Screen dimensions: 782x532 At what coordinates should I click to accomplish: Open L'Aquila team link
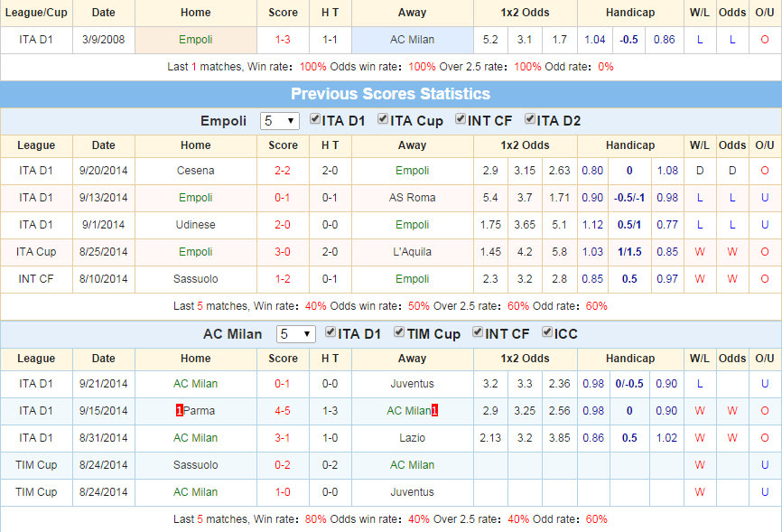coord(412,251)
